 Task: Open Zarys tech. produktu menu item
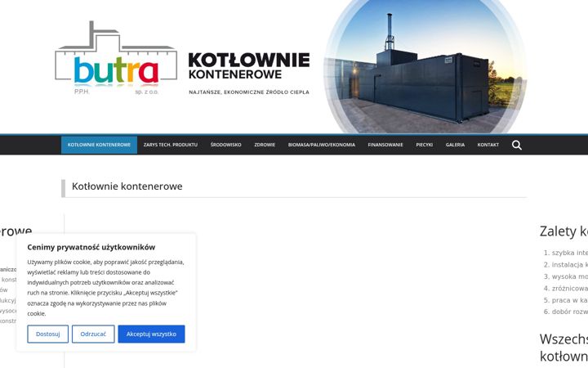(170, 145)
